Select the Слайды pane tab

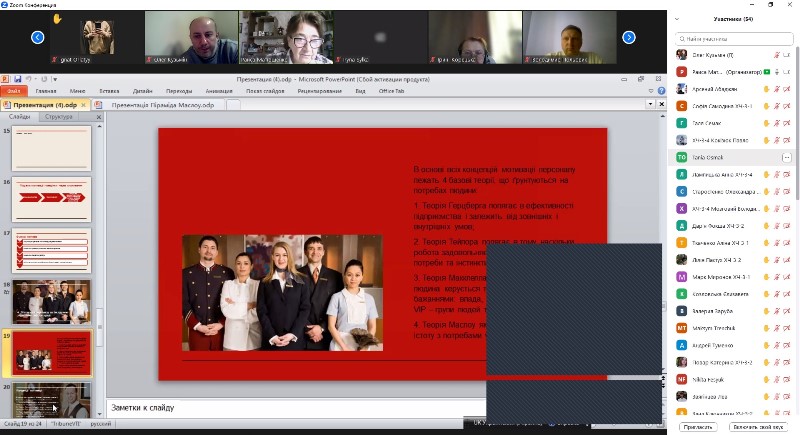20,117
